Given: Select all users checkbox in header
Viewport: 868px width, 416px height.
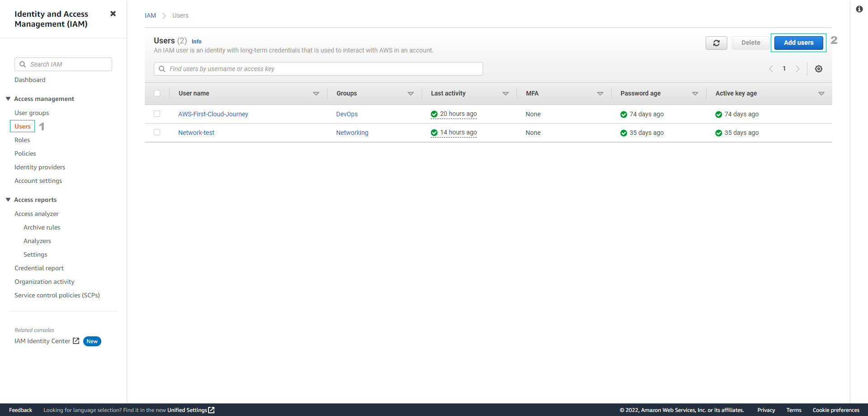Looking at the screenshot, I should pyautogui.click(x=157, y=93).
